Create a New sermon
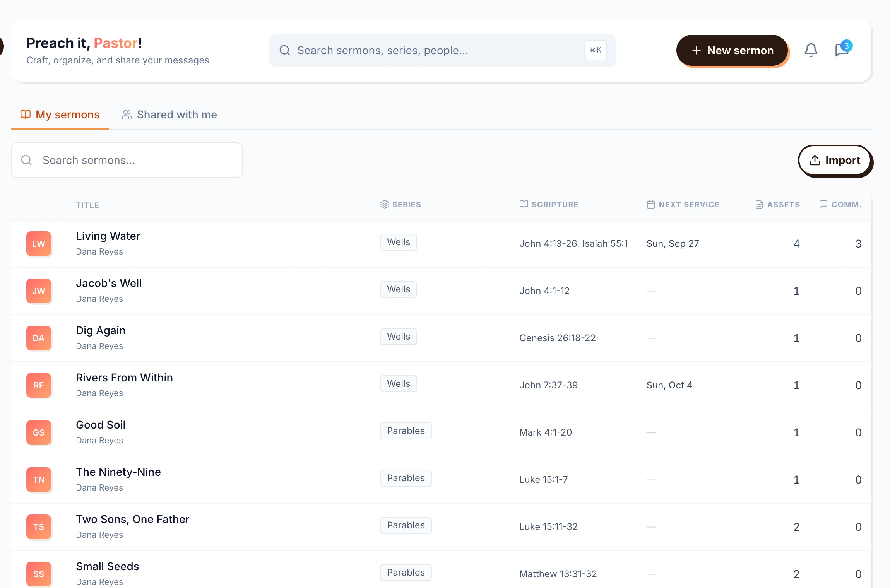 [x=732, y=50]
